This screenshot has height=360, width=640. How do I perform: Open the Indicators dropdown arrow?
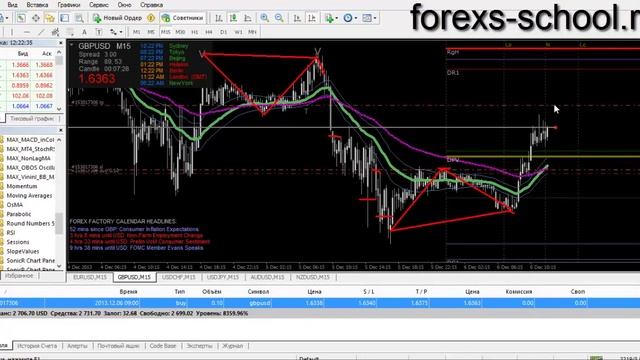click(x=336, y=18)
